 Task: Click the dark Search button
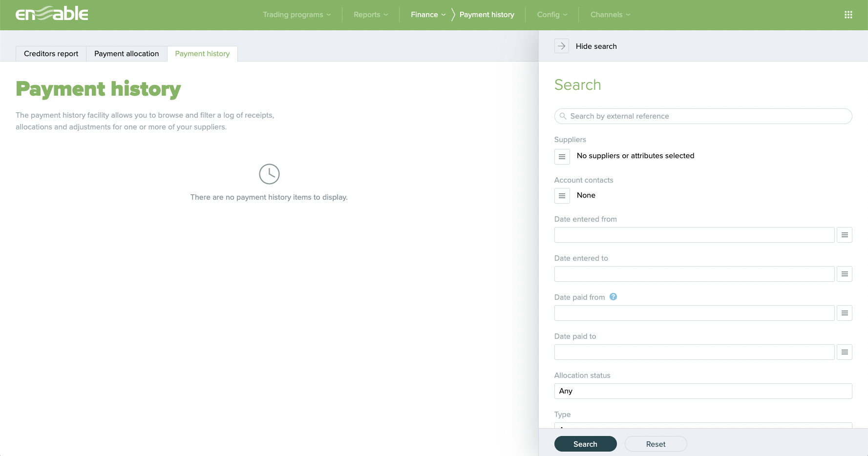(586, 444)
